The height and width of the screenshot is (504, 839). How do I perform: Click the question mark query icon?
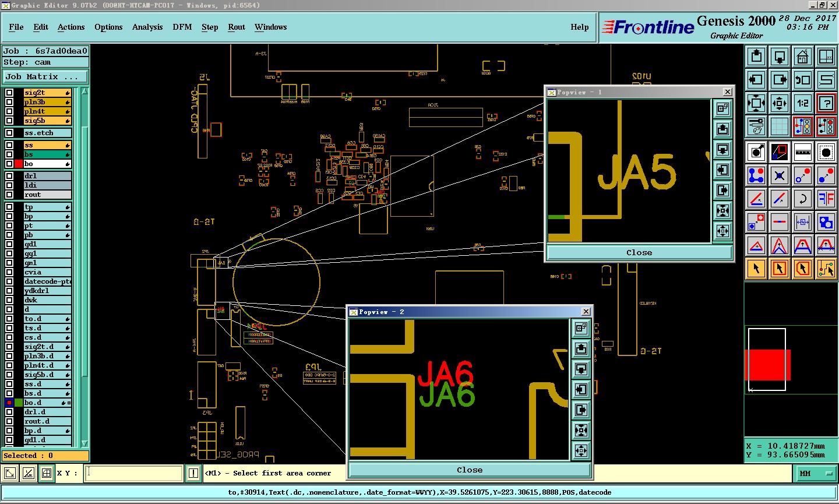826,103
